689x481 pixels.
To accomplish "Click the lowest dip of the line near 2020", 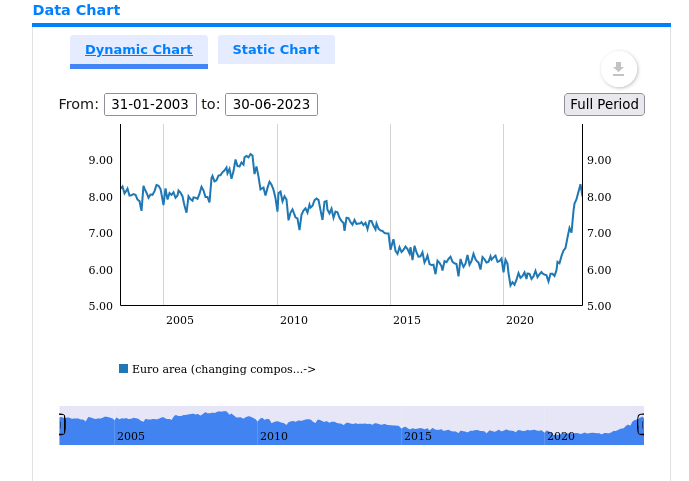I will click(511, 286).
